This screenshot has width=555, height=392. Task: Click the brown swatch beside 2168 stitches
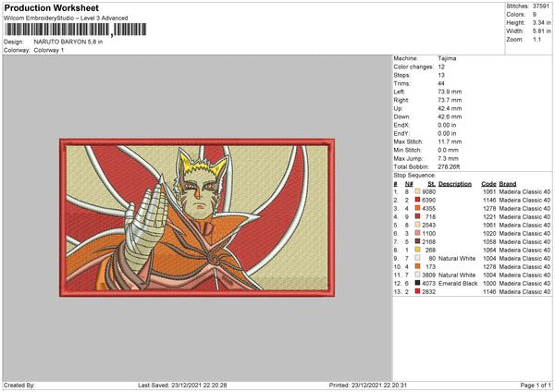pos(418,241)
